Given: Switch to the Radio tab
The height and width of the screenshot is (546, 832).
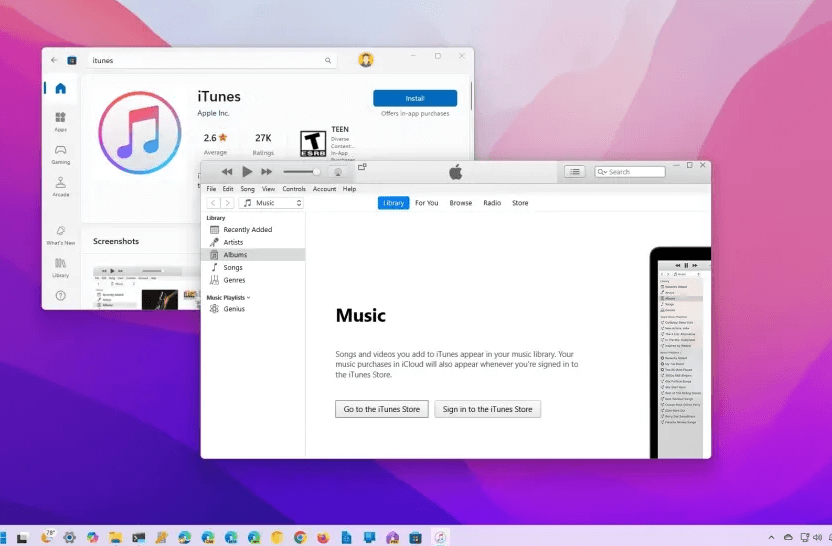Looking at the screenshot, I should pyautogui.click(x=492, y=203).
